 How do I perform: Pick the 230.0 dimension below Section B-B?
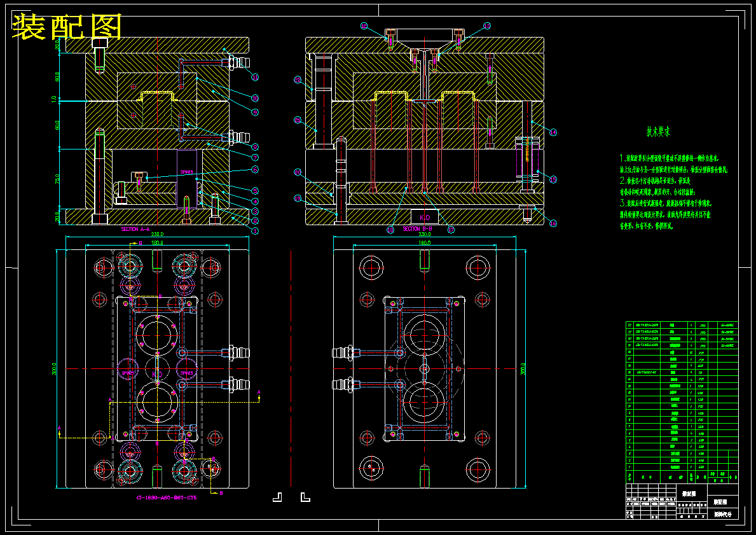click(x=424, y=235)
